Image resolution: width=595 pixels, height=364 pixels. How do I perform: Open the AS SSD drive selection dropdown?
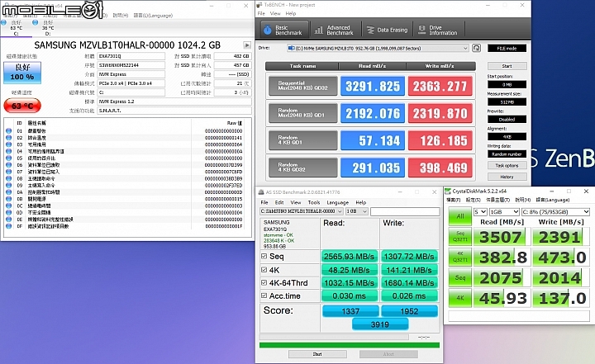(302, 211)
